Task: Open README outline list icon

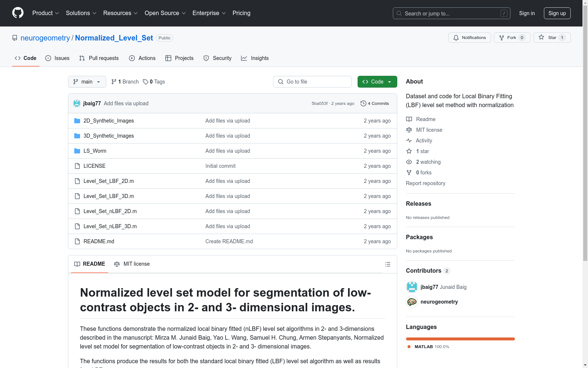Action: pos(388,264)
